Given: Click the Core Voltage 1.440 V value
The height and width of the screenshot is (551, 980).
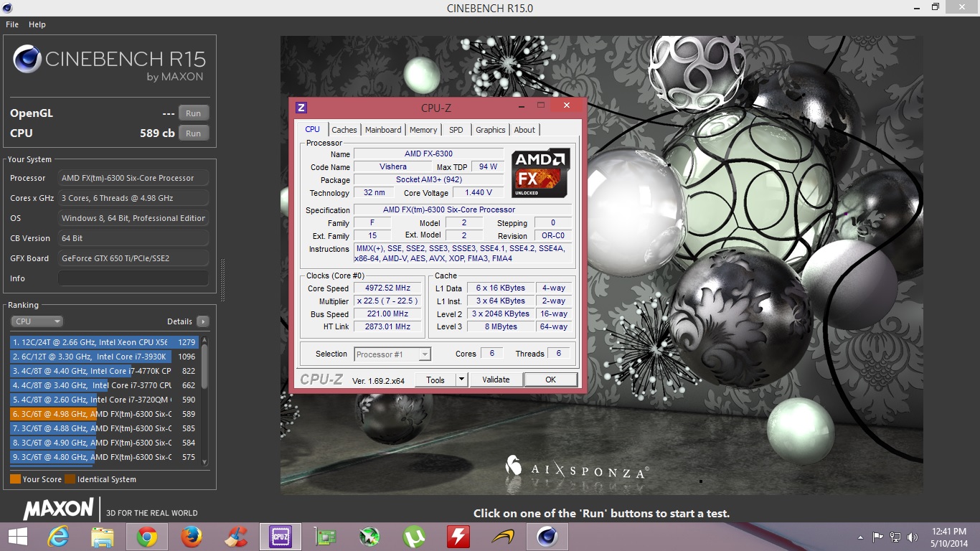Looking at the screenshot, I should click(x=478, y=193).
